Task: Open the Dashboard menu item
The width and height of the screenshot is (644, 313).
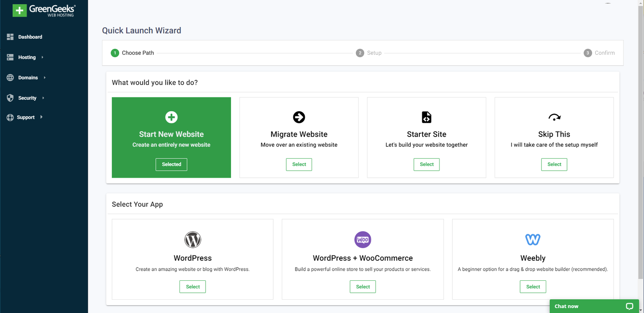Action: (x=30, y=37)
